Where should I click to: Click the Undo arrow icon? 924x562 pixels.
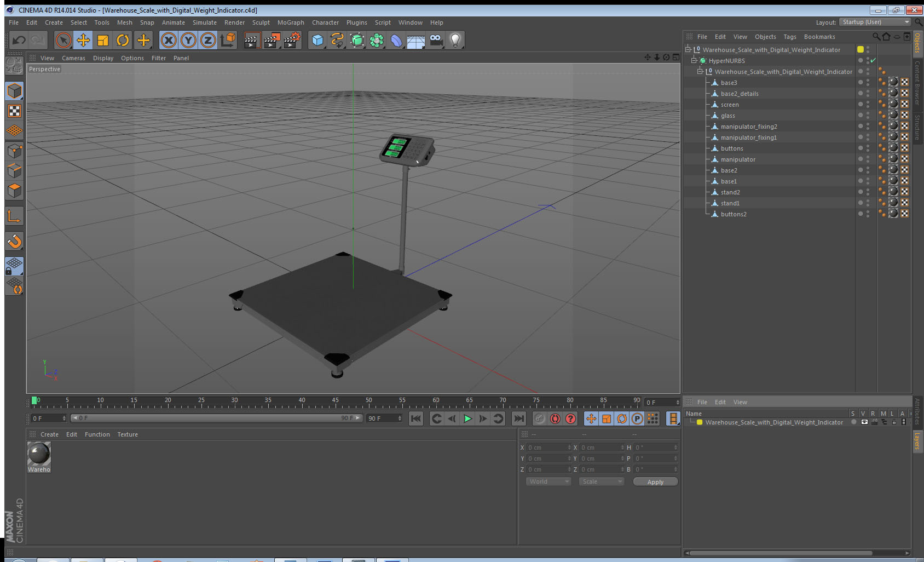point(19,40)
